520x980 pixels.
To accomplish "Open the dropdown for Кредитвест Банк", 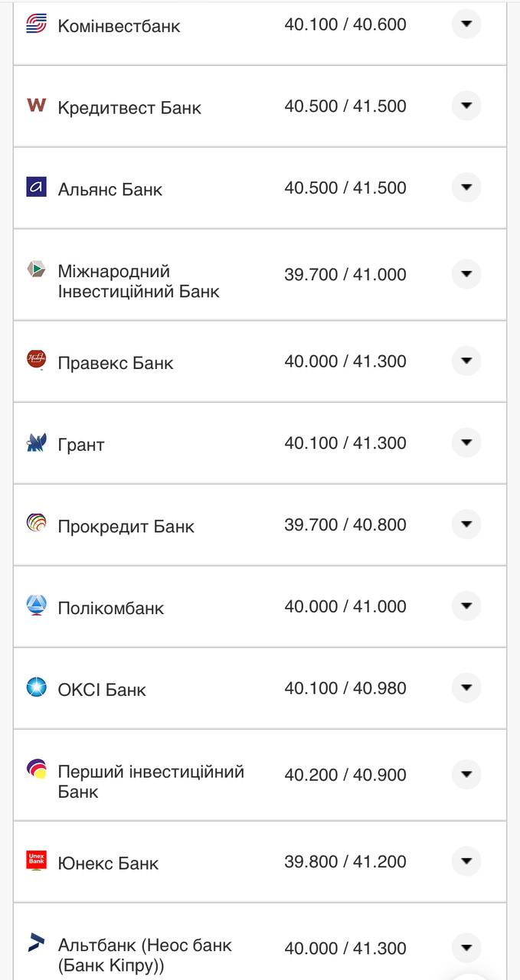I will 466,106.
